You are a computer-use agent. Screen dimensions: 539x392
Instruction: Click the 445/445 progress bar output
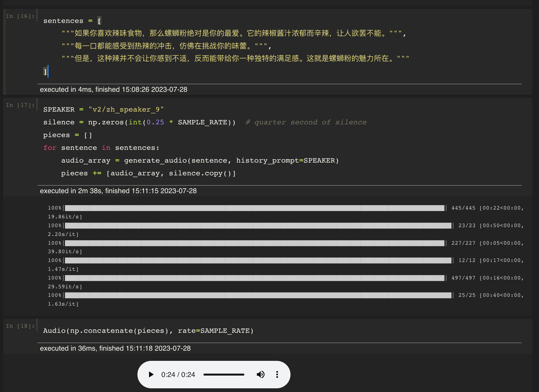[254, 208]
